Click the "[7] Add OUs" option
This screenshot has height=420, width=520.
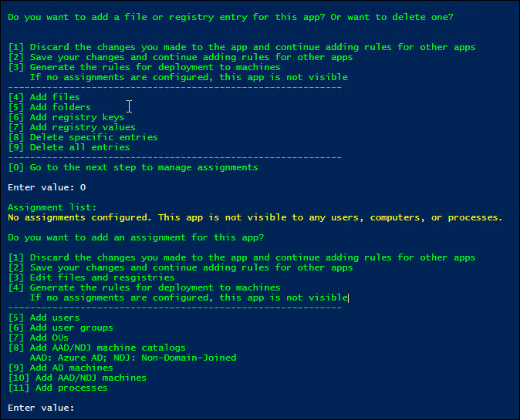(x=39, y=338)
